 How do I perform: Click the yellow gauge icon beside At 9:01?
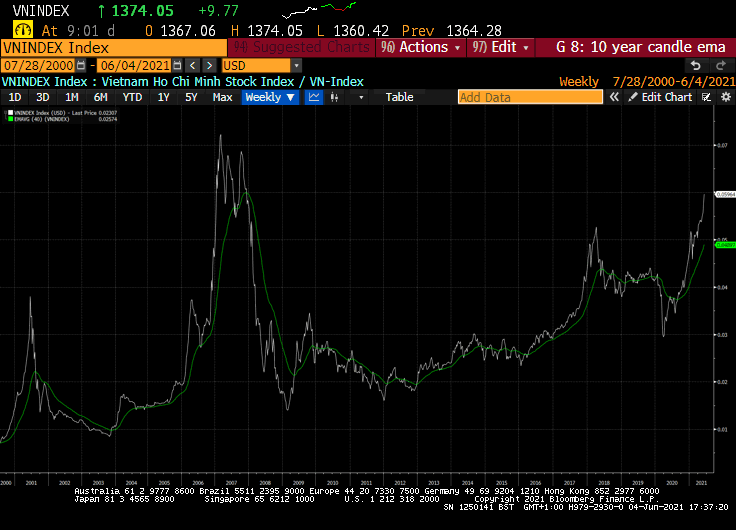23,30
